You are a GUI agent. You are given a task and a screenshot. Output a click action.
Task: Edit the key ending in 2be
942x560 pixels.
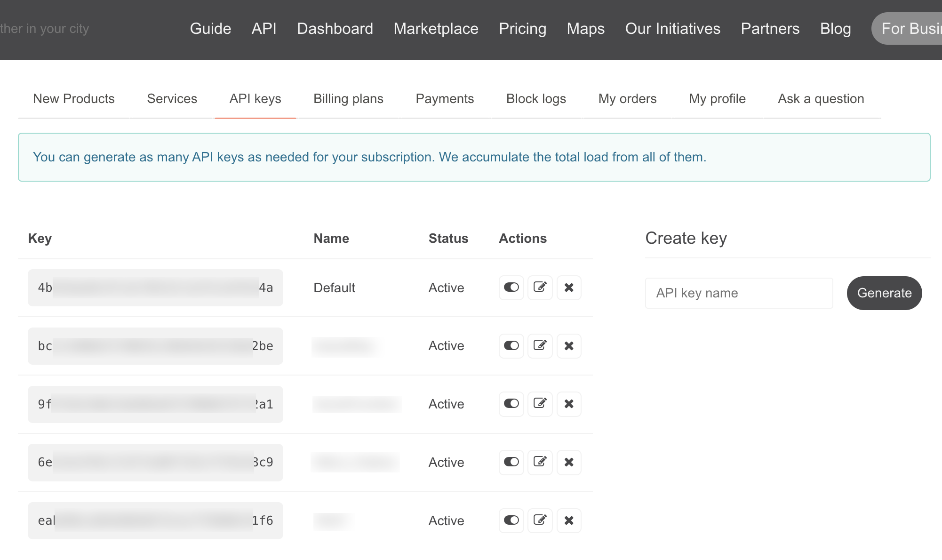[540, 346]
